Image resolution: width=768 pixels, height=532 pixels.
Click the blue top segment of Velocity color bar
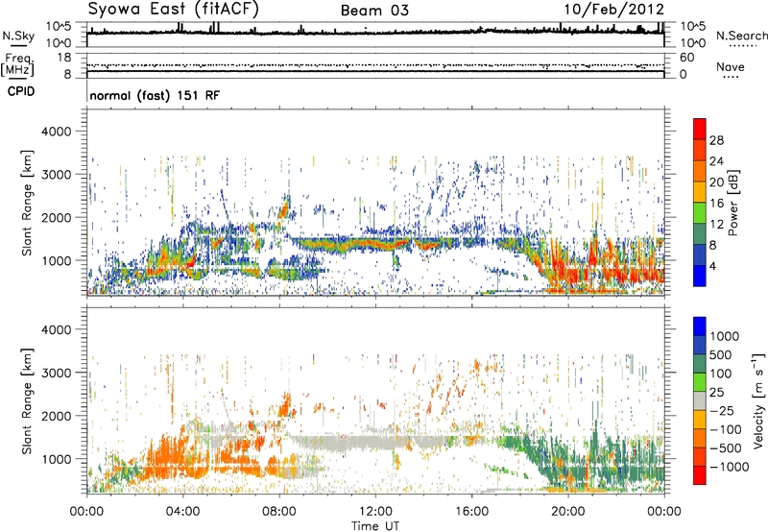pos(700,326)
